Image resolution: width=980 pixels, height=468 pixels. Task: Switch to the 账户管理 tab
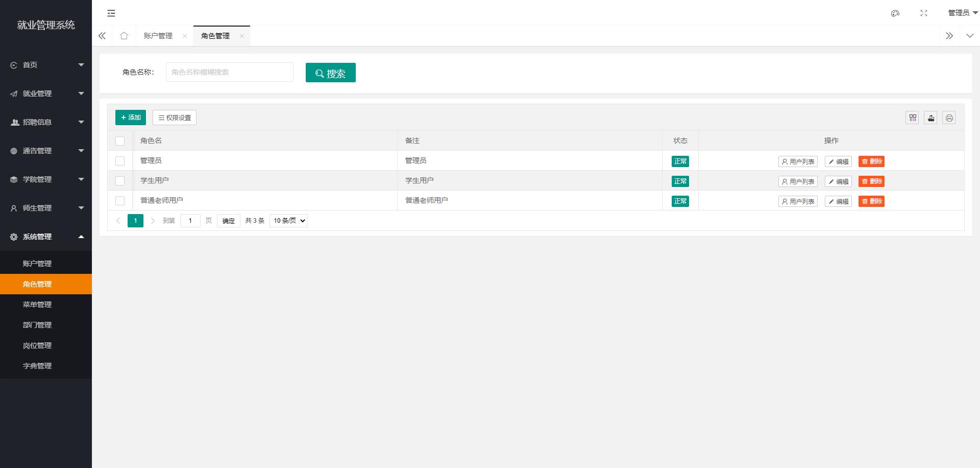point(158,36)
